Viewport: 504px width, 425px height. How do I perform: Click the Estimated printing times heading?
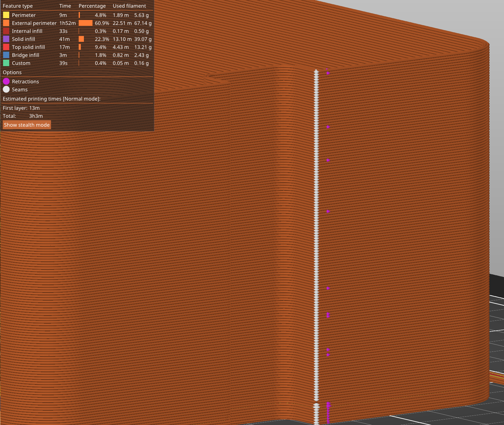[51, 98]
